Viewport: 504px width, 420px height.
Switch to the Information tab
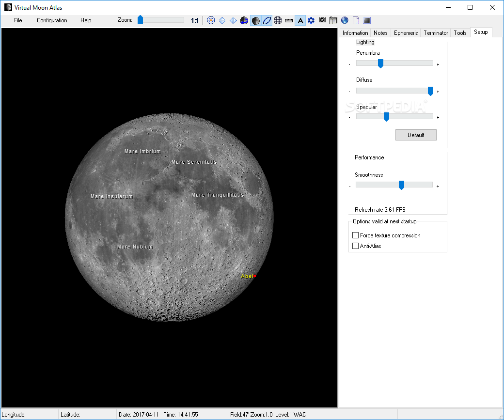click(355, 33)
